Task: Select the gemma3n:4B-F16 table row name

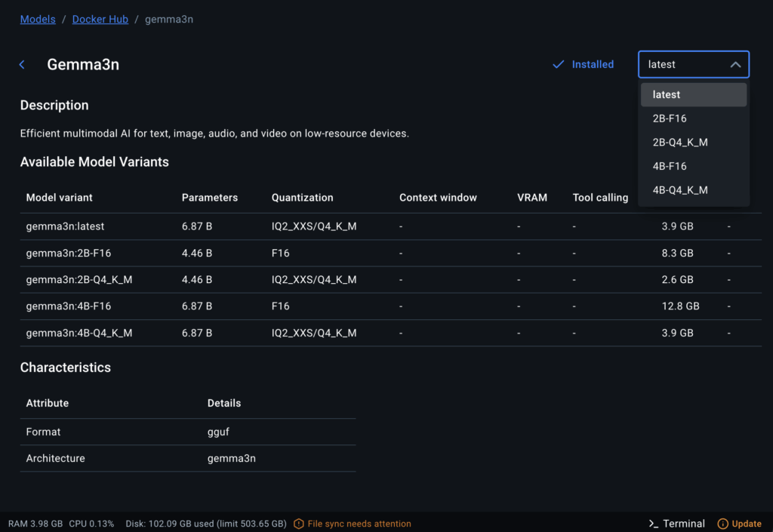Action: point(69,306)
